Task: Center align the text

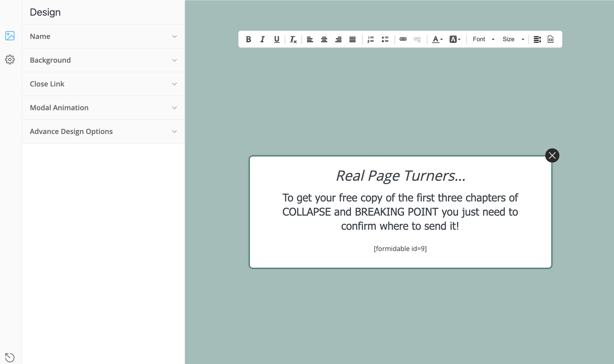Action: (x=324, y=39)
